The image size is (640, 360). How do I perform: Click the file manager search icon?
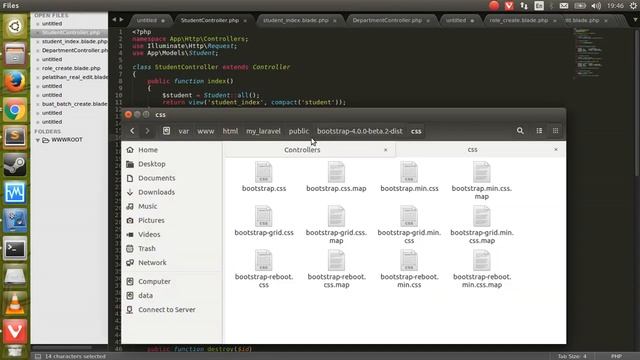[x=520, y=131]
